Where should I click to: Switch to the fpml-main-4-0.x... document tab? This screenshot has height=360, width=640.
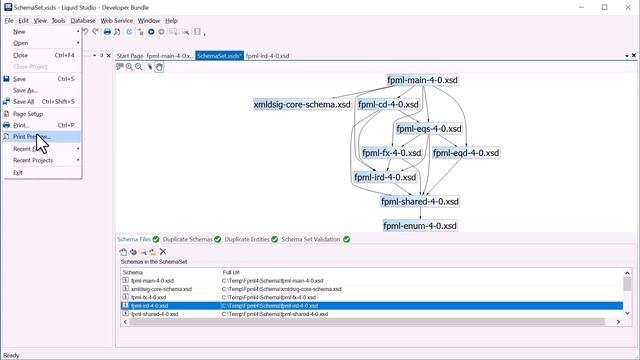[x=170, y=56]
